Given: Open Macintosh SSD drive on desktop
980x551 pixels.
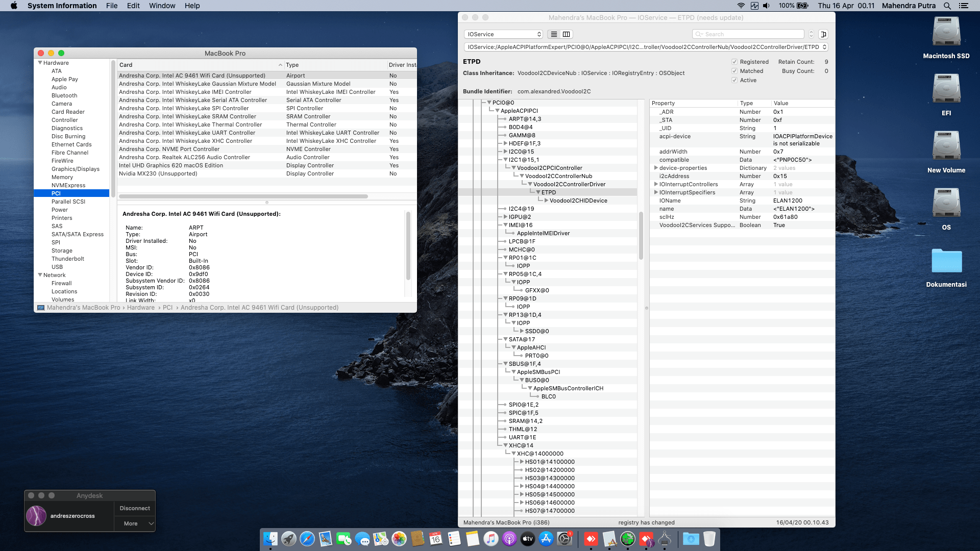Looking at the screenshot, I should pyautogui.click(x=946, y=32).
